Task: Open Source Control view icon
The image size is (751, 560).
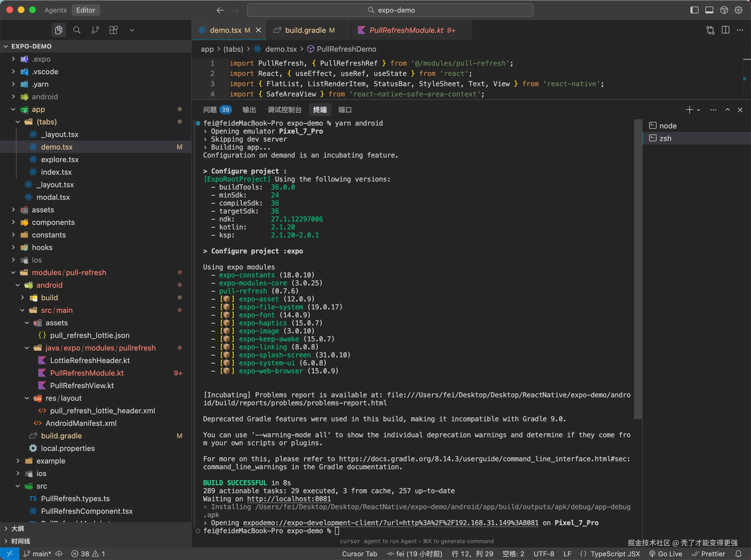Action: pos(95,30)
